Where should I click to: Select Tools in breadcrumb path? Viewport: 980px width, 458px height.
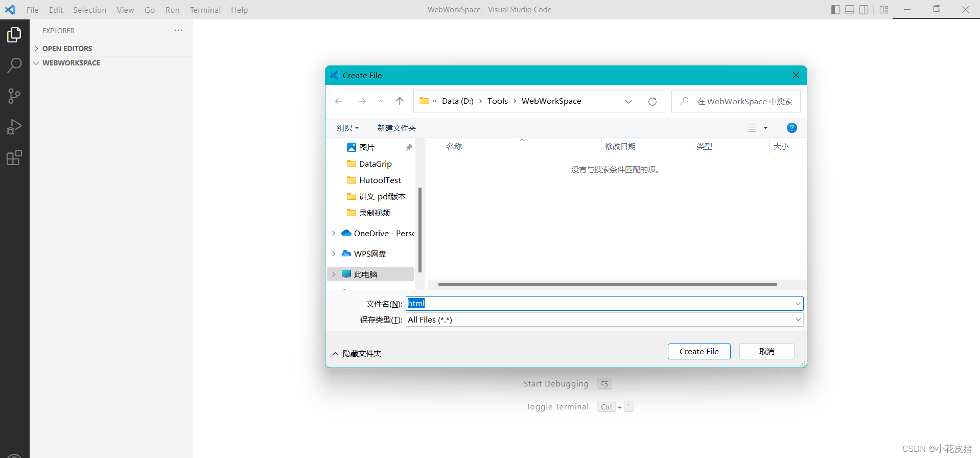coord(498,101)
